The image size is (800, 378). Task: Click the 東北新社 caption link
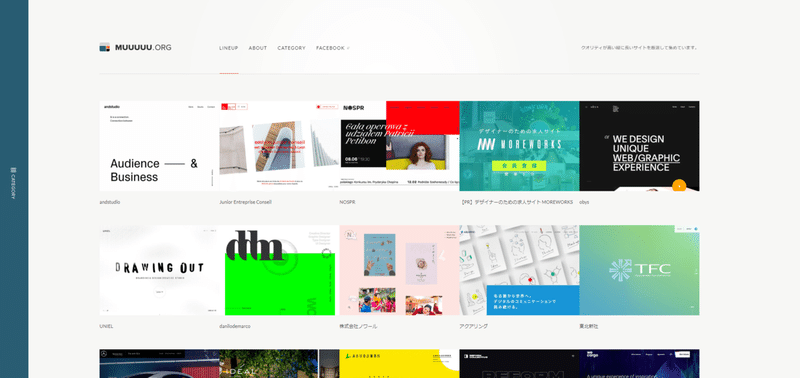pos(589,326)
